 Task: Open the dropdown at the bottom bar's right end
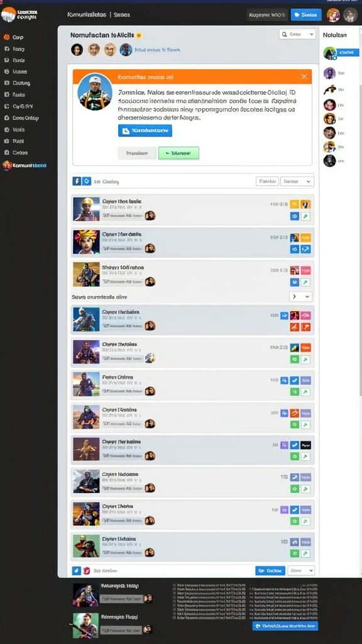pyautogui.click(x=301, y=570)
